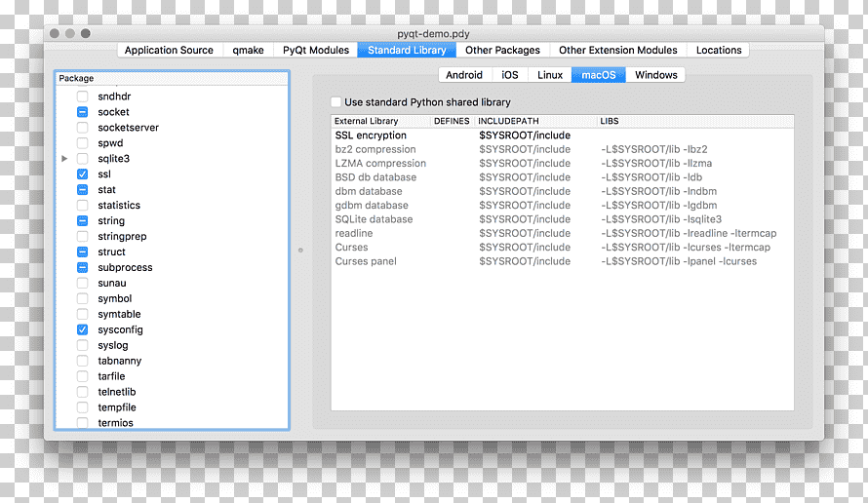Close the pyqt-demo.pdy window
Viewport: 868px width, 503px height.
point(55,33)
